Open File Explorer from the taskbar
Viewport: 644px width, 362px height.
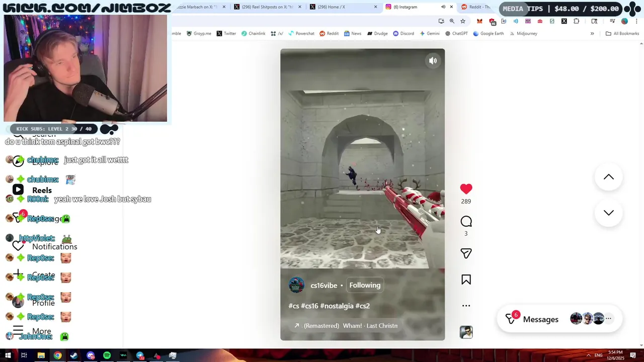click(x=41, y=355)
